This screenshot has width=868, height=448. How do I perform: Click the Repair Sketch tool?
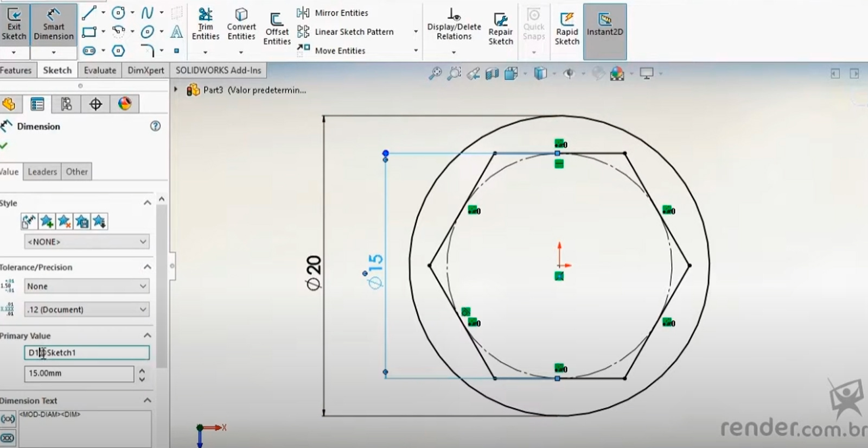coord(500,29)
